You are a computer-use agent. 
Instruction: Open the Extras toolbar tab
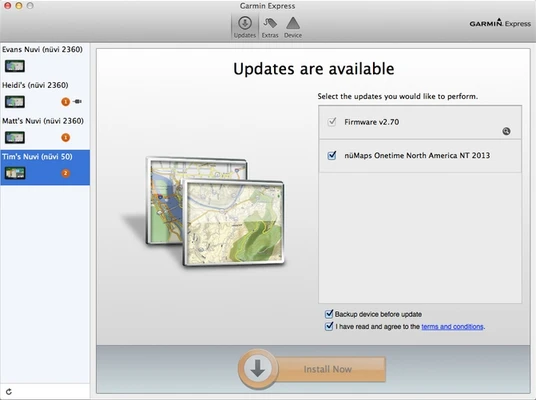pyautogui.click(x=270, y=27)
